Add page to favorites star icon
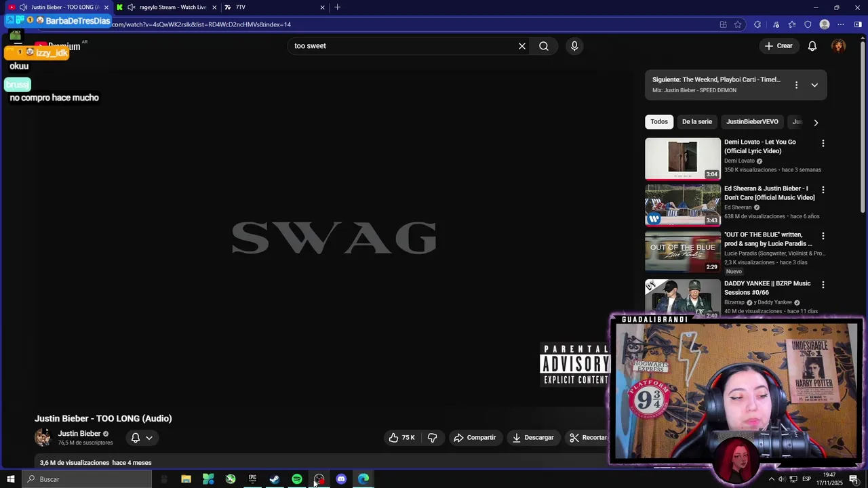Viewport: 868px width, 488px height. pyautogui.click(x=738, y=24)
